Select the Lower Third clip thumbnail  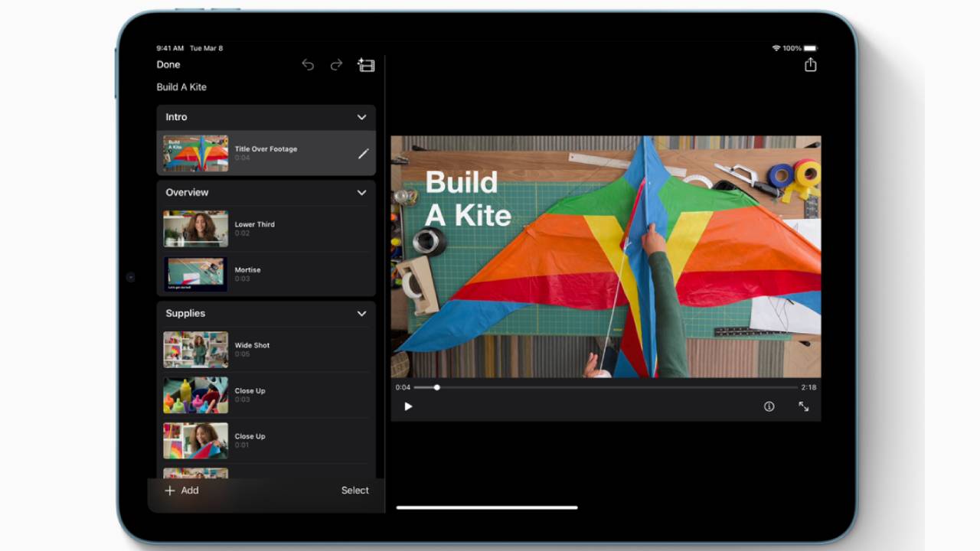[x=196, y=229]
